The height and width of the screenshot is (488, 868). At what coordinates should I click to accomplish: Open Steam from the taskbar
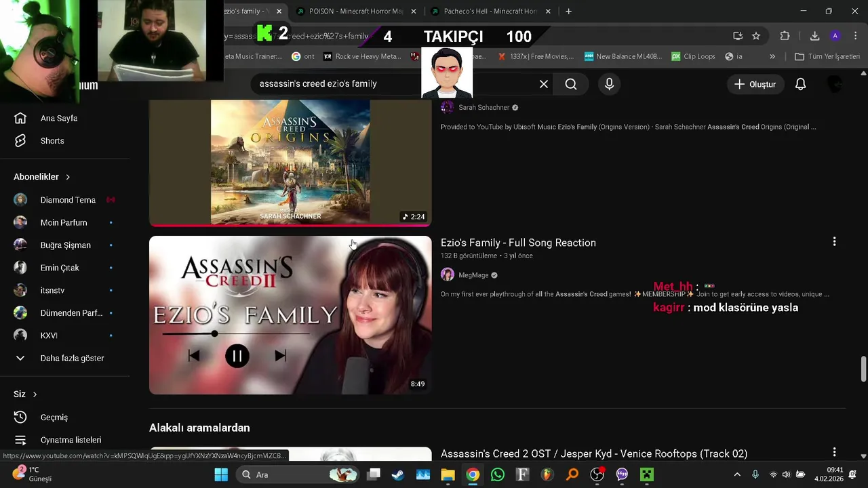pyautogui.click(x=398, y=474)
